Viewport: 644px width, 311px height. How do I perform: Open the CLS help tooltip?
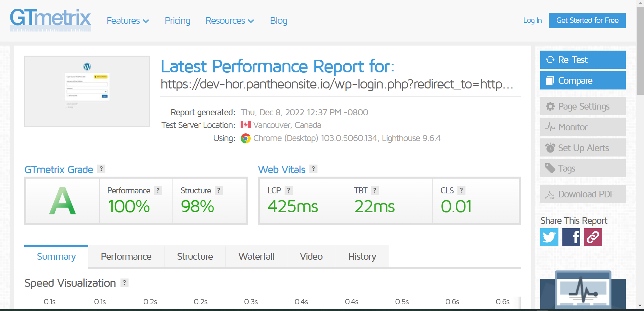[461, 190]
